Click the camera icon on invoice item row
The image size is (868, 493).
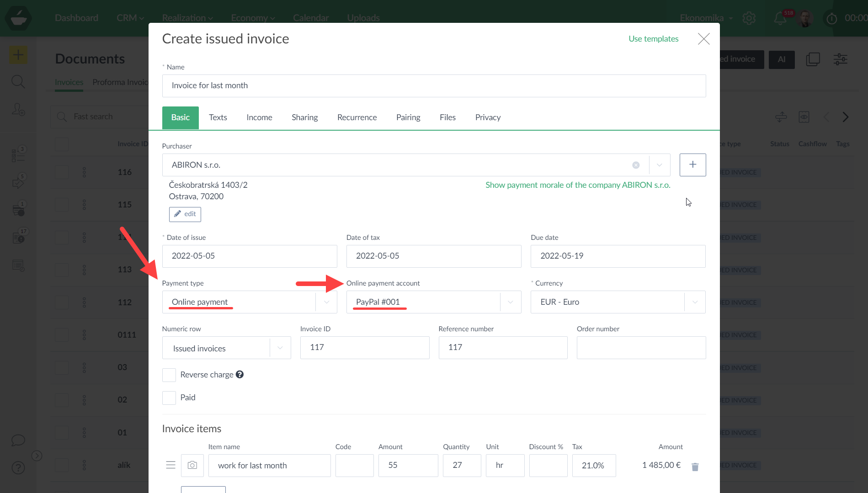click(192, 465)
